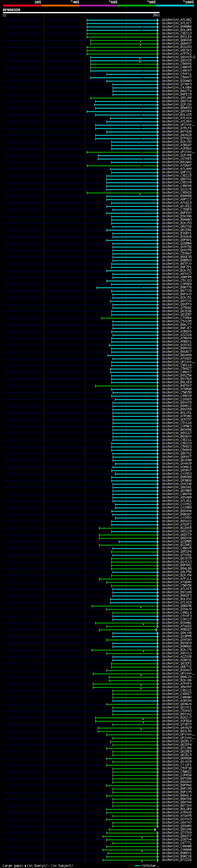Open subject UniRef100_B9GGH3

coord(176,782)
